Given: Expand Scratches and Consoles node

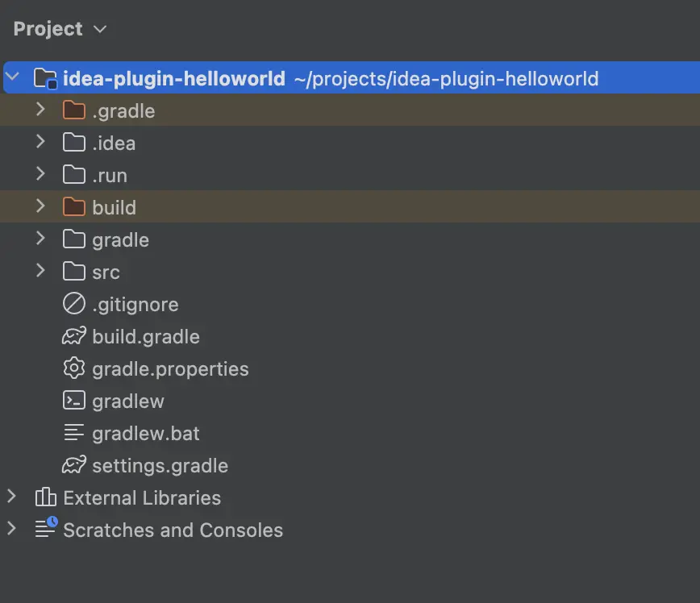Looking at the screenshot, I should click(x=11, y=529).
